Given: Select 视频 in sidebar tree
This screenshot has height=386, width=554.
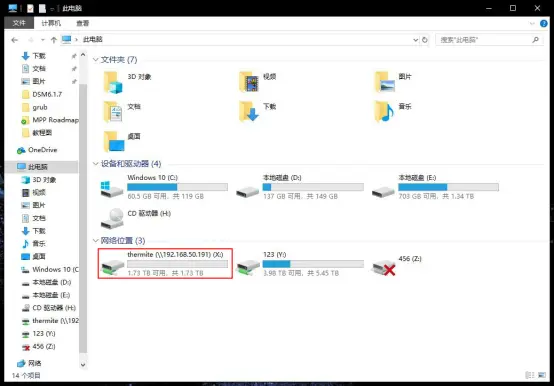Looking at the screenshot, I should (x=34, y=192).
